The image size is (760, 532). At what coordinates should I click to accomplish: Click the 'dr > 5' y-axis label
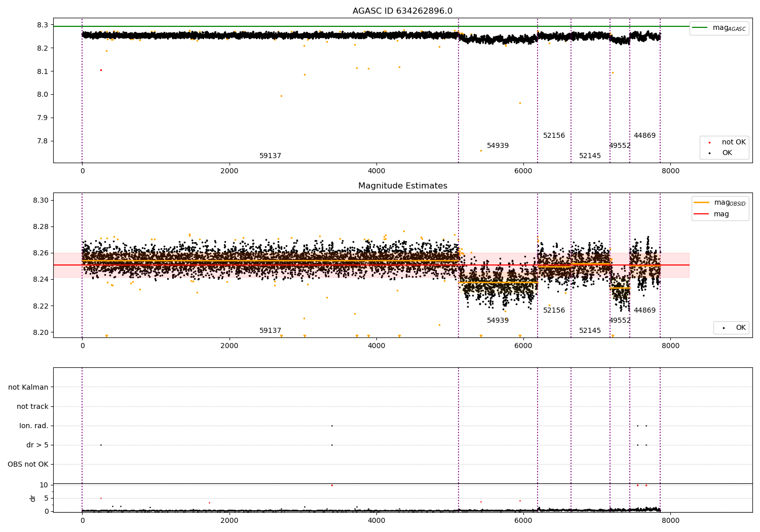pyautogui.click(x=37, y=445)
